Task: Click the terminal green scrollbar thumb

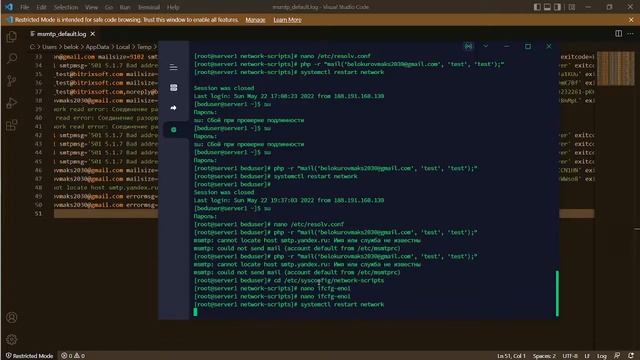Action: (x=557, y=293)
